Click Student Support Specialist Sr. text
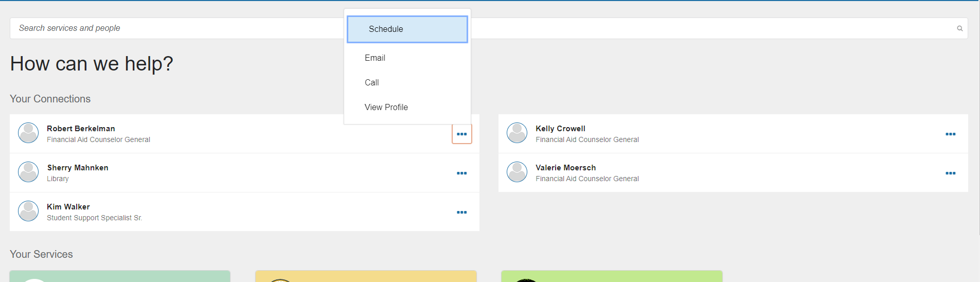 (x=95, y=218)
